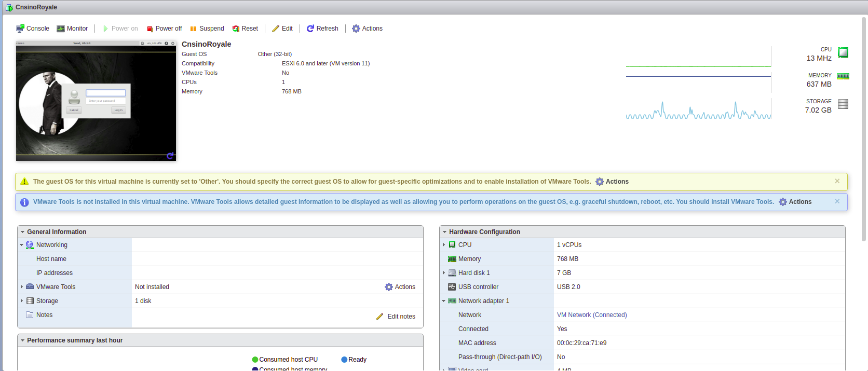
Task: Click the 1 disk storage value
Action: [143, 301]
